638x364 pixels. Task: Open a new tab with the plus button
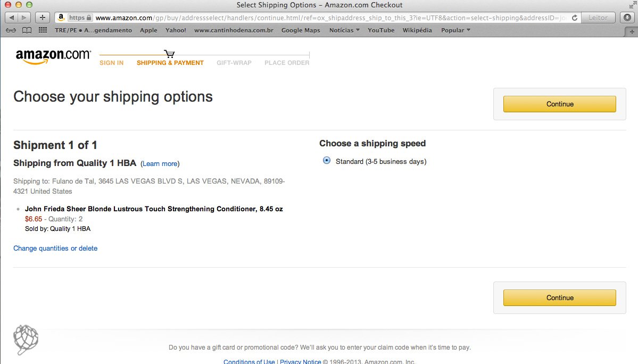pos(42,17)
